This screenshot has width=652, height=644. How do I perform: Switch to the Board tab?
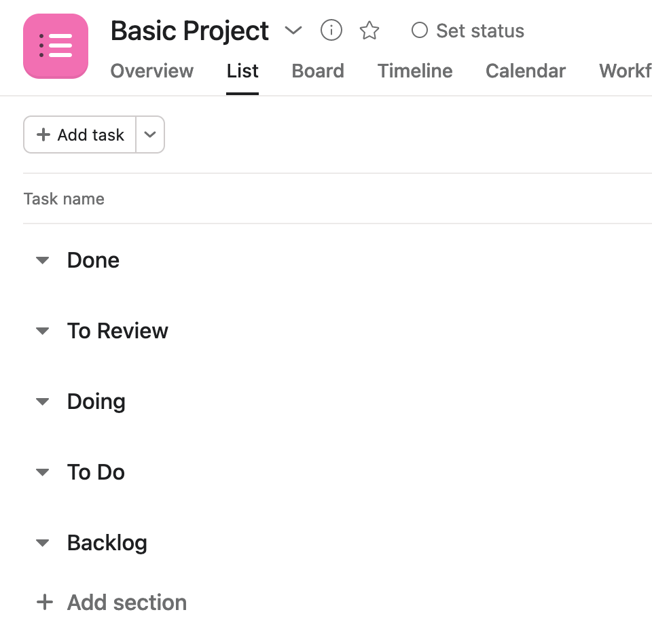click(318, 71)
